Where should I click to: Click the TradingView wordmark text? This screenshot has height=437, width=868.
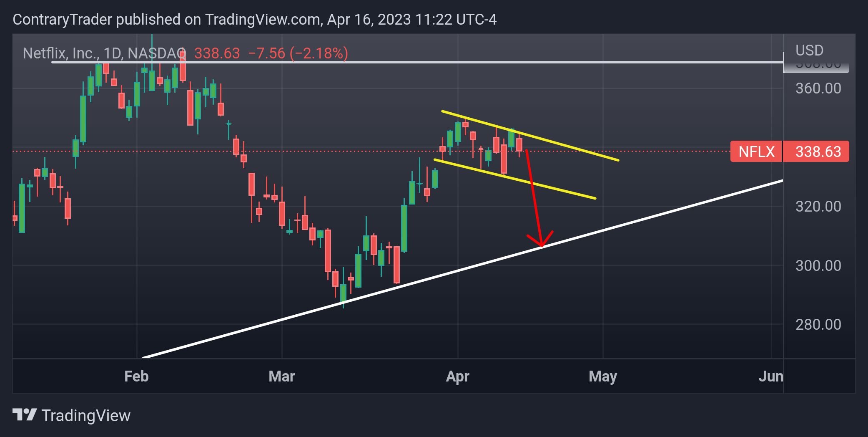coord(86,416)
